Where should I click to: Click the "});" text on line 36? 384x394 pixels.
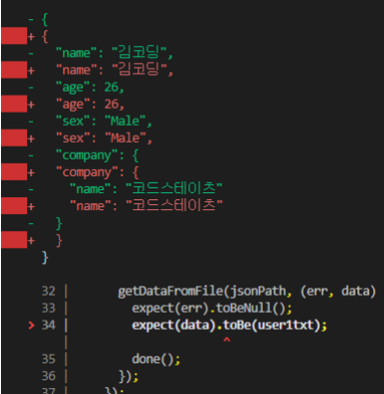coord(128,376)
